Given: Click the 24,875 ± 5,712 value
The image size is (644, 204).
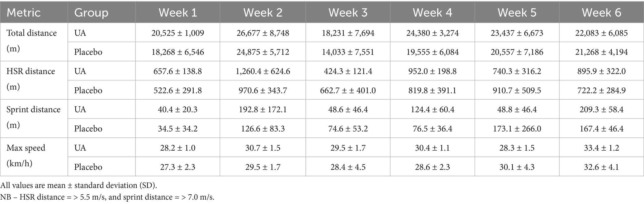Looking at the screenshot, I should click(263, 52).
